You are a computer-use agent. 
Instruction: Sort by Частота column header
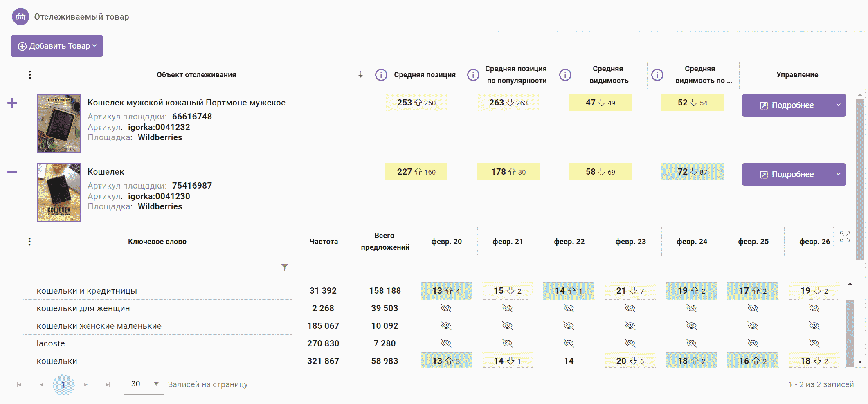(x=324, y=242)
